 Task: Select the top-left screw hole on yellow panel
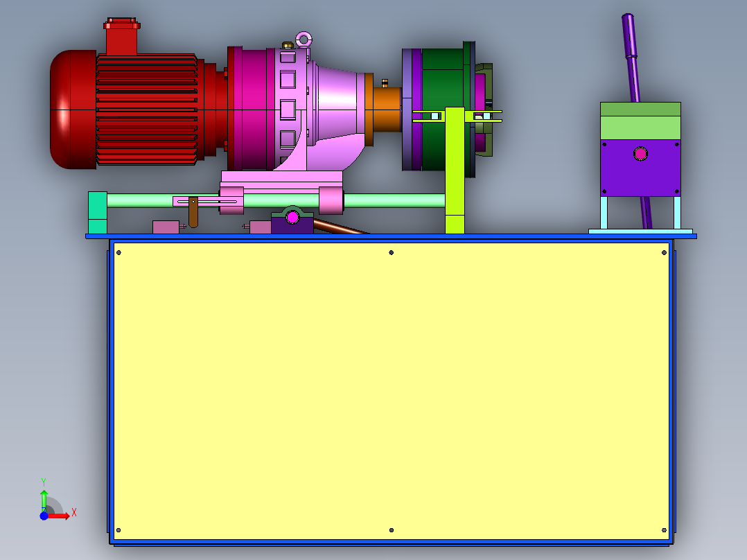[x=118, y=252]
